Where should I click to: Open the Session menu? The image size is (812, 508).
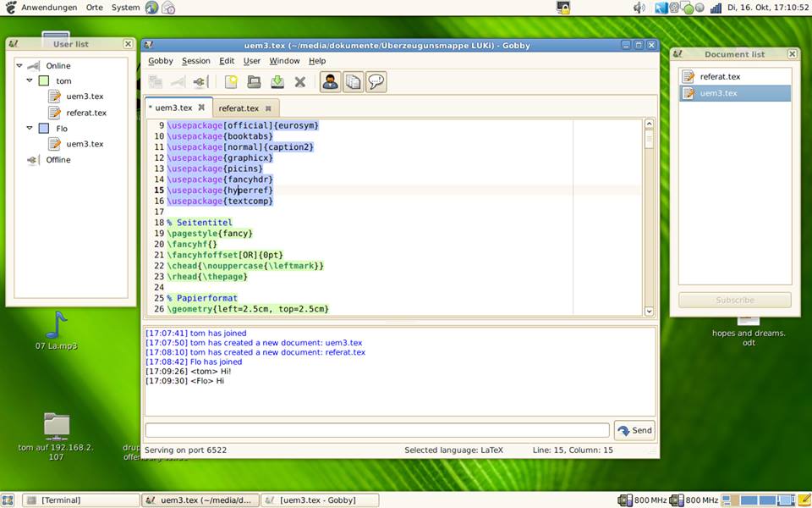(x=195, y=61)
